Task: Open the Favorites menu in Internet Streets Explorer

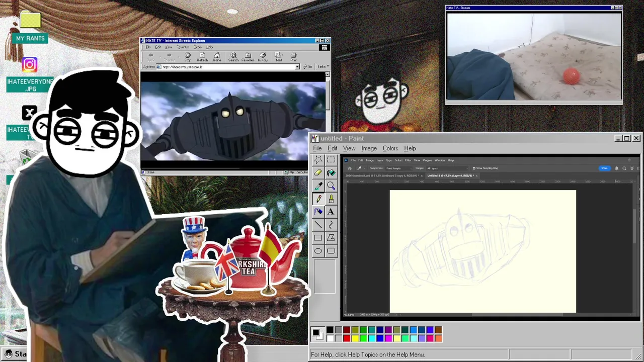Action: tap(183, 47)
